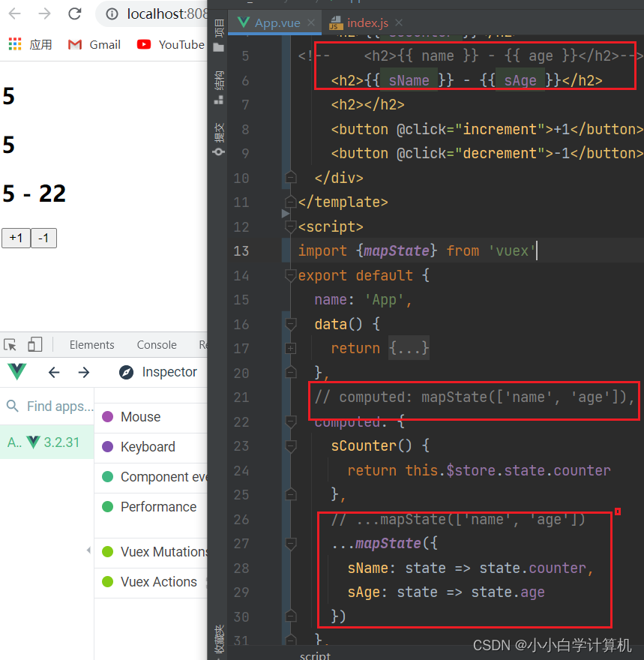Click sName in the h2 template on line 6
Image resolution: width=644 pixels, height=660 pixels.
click(x=409, y=80)
